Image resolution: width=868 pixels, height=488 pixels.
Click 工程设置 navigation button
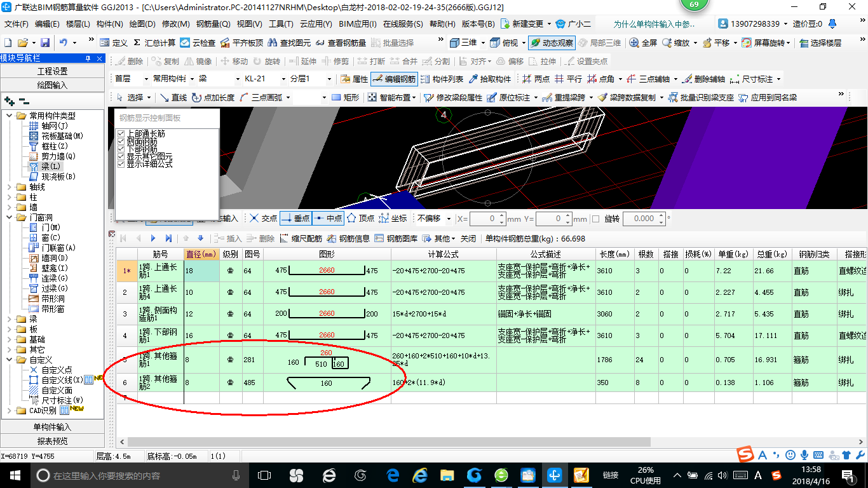52,71
